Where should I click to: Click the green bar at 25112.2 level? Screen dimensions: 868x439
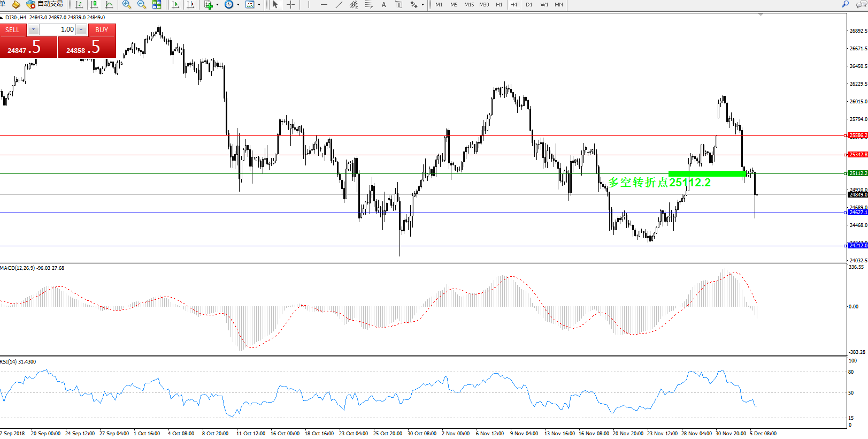706,173
